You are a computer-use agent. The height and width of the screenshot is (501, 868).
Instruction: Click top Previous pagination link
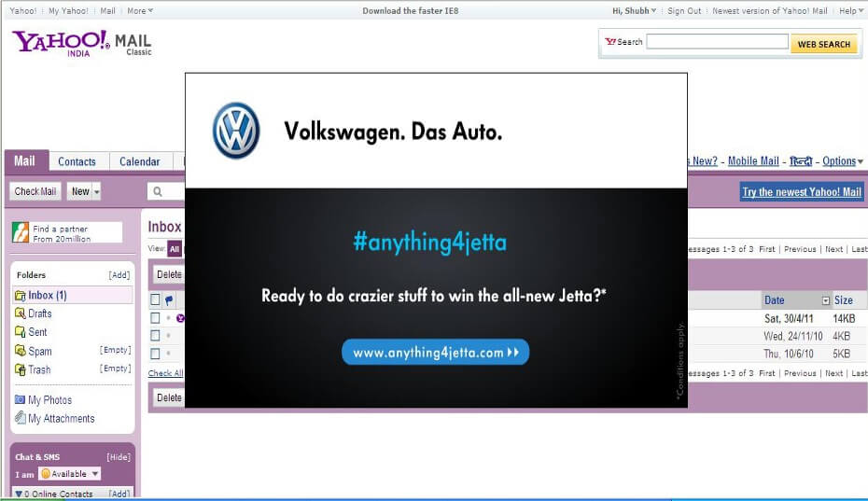tap(800, 249)
